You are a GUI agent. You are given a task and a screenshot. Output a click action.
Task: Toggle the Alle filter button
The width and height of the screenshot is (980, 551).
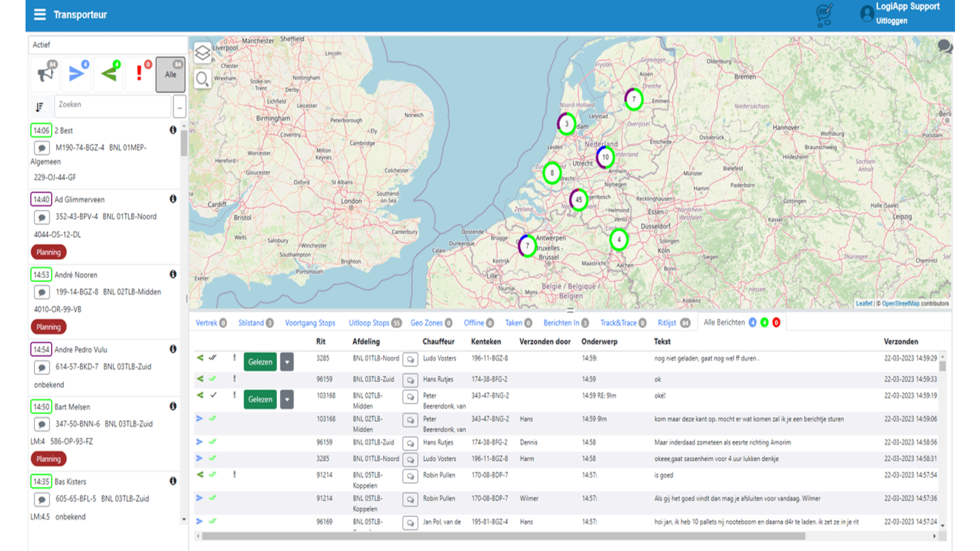170,74
